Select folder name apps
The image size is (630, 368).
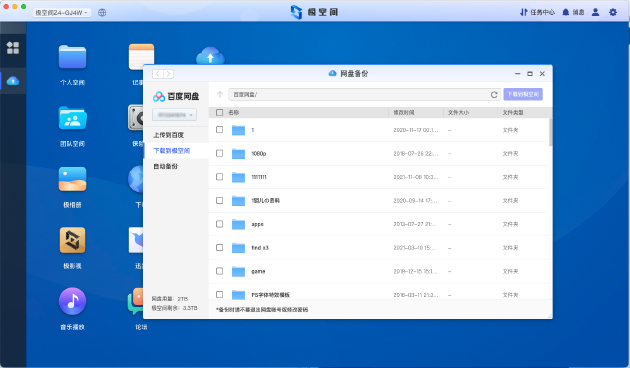click(x=257, y=224)
